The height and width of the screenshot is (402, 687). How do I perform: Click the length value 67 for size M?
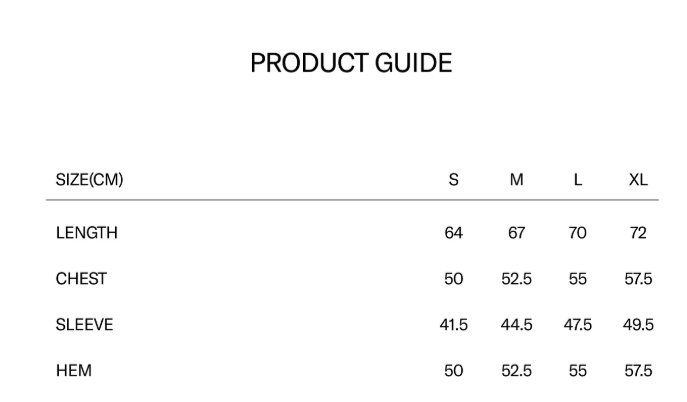pos(516,233)
